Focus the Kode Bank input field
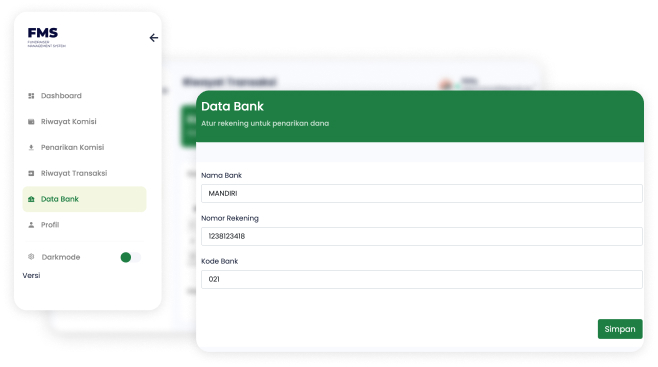The height and width of the screenshot is (367, 658). coord(422,279)
